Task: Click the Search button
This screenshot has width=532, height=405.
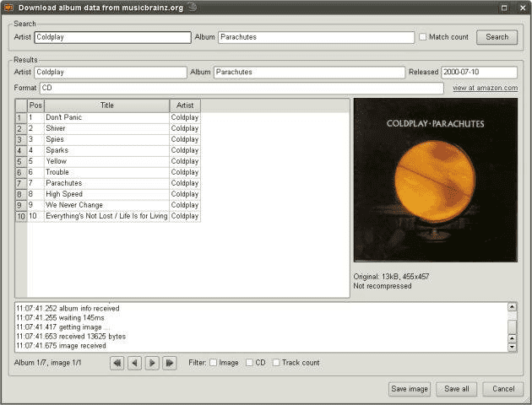Action: [497, 37]
